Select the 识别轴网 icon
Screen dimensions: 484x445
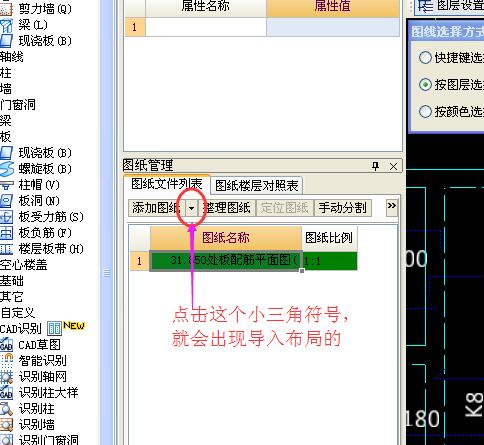[6, 377]
